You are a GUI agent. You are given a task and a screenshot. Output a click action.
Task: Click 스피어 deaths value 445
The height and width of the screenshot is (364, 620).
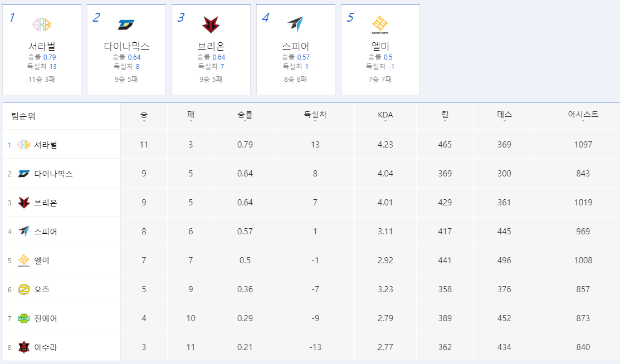click(504, 231)
